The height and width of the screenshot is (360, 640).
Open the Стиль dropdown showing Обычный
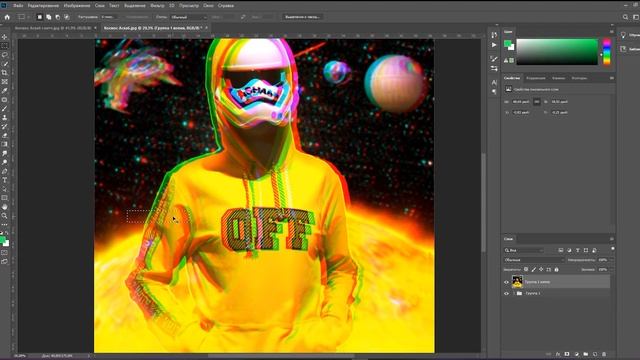coord(189,17)
